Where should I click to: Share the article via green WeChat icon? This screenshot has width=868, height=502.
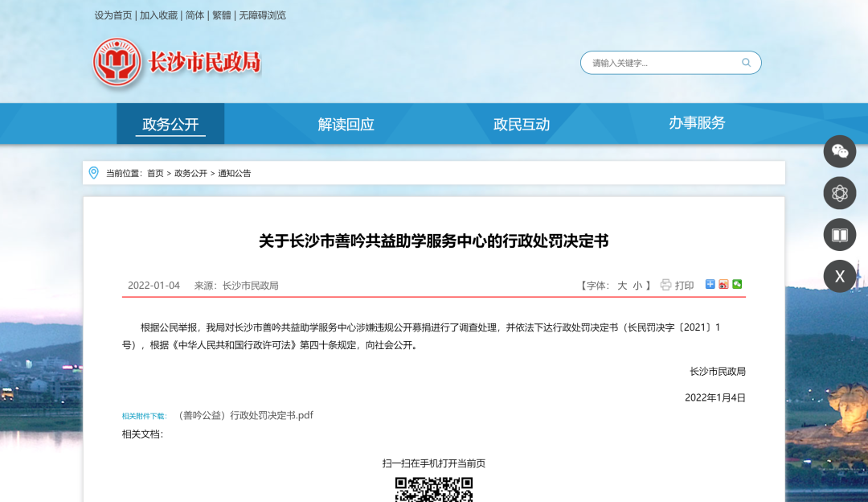pos(737,284)
